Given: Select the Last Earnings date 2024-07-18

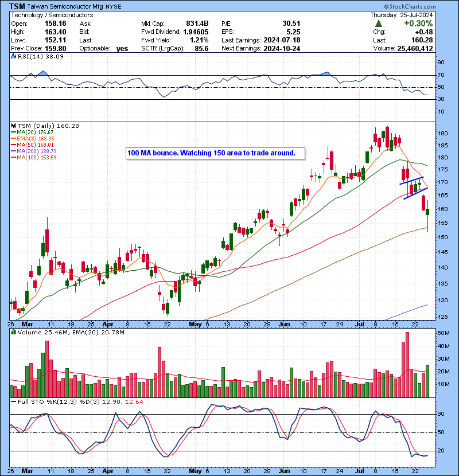Looking at the screenshot, I should pos(282,40).
